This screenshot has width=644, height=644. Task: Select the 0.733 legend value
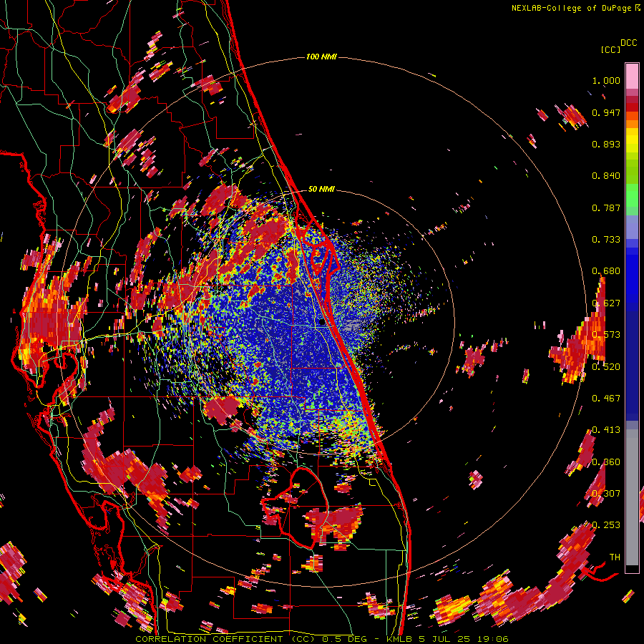[x=606, y=240]
